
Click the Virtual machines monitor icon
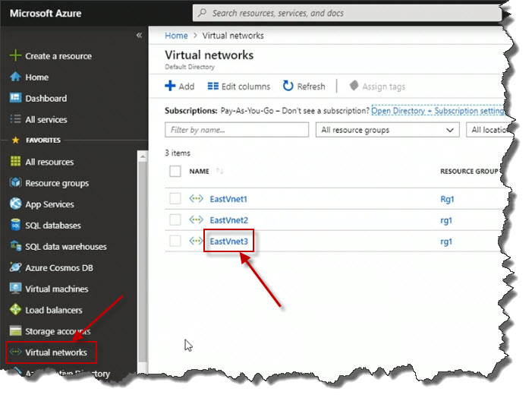pos(15,289)
